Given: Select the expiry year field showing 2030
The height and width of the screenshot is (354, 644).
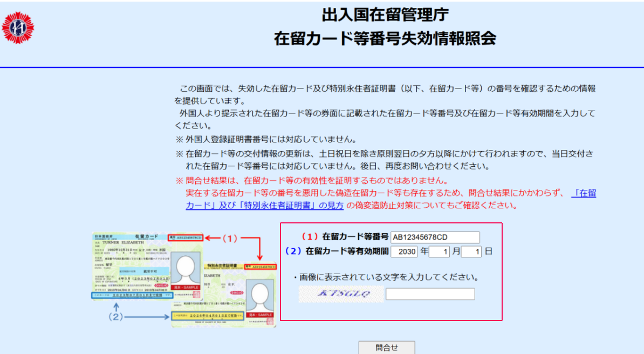Looking at the screenshot, I should (404, 251).
